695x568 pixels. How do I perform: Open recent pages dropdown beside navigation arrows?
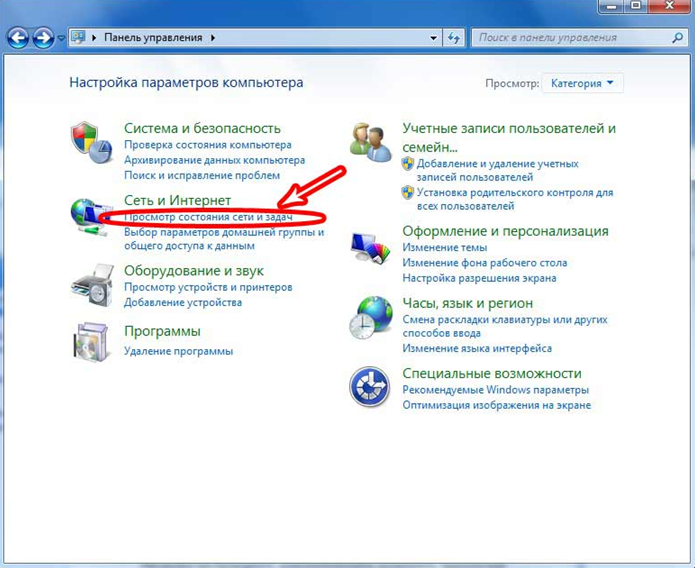(x=61, y=38)
